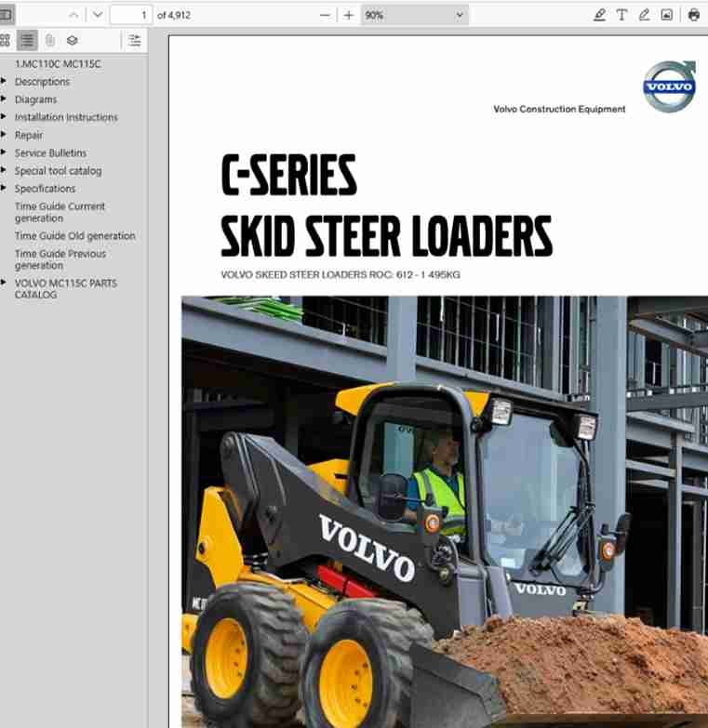Open the Descriptions bookmark
This screenshot has height=728, width=708.
pos(42,82)
